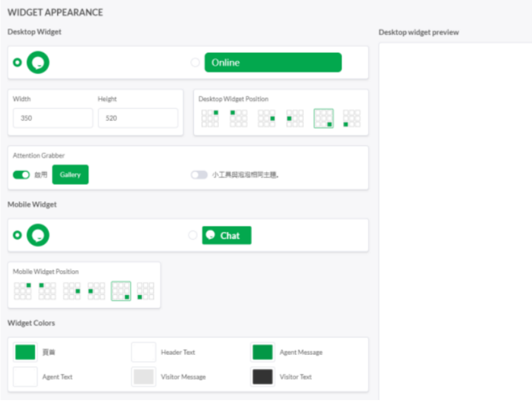Select round bubble style for desktop widget
This screenshot has width=532, height=404.
coord(18,62)
